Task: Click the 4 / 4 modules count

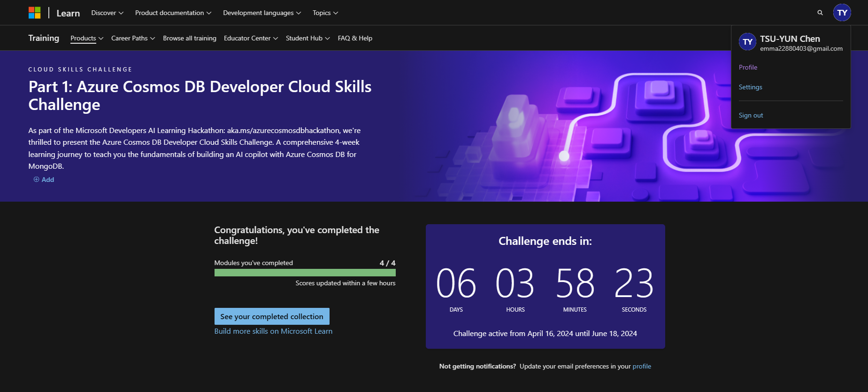Action: pos(388,263)
